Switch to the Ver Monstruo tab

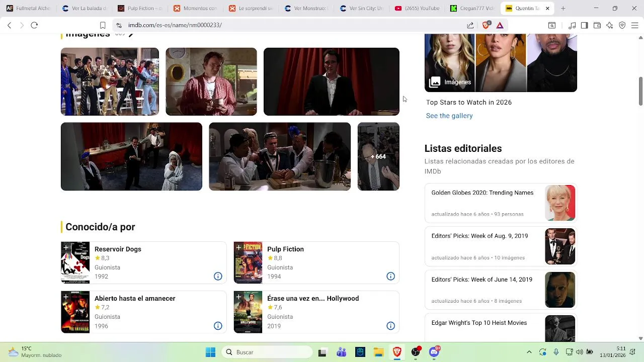[306, 8]
